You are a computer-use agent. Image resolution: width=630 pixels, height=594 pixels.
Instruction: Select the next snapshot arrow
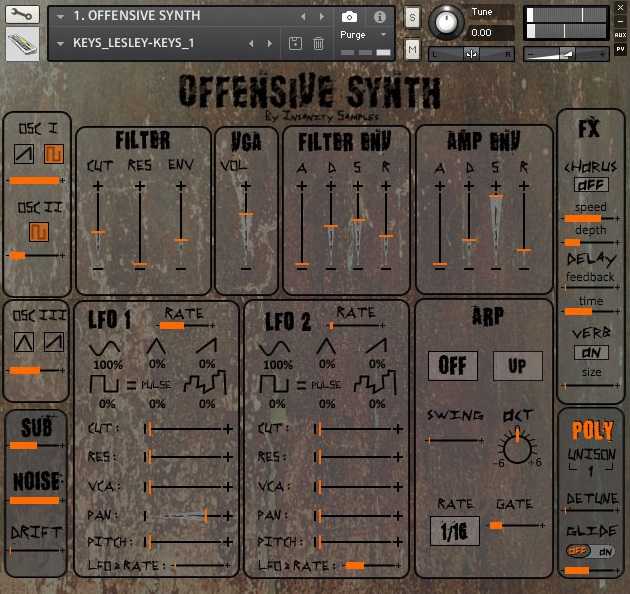[x=269, y=43]
